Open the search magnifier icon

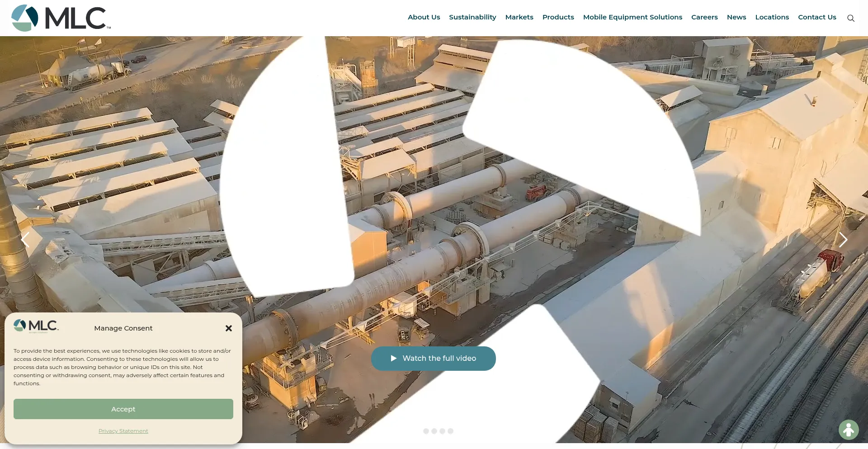(x=850, y=18)
